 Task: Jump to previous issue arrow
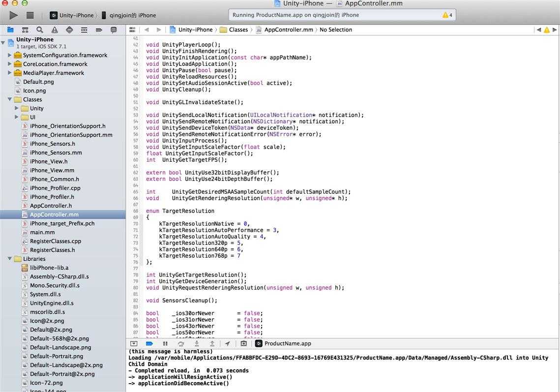pos(538,30)
